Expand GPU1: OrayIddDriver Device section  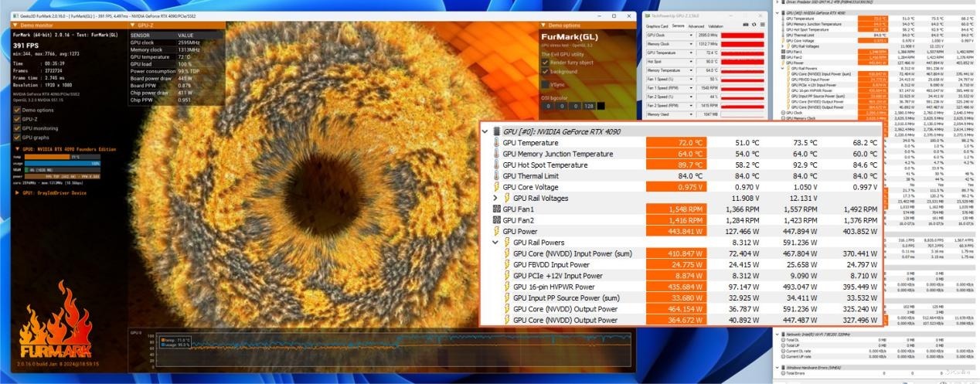pos(17,192)
